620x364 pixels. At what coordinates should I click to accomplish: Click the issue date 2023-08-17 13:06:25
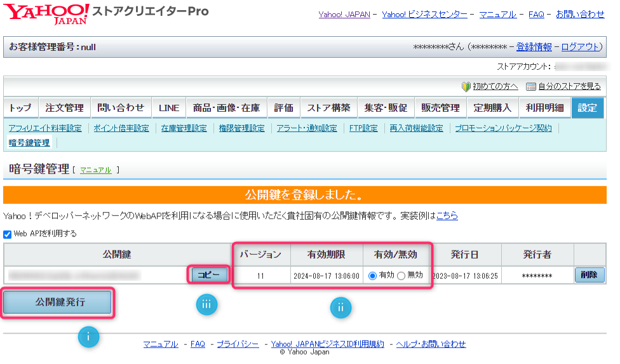coord(465,276)
